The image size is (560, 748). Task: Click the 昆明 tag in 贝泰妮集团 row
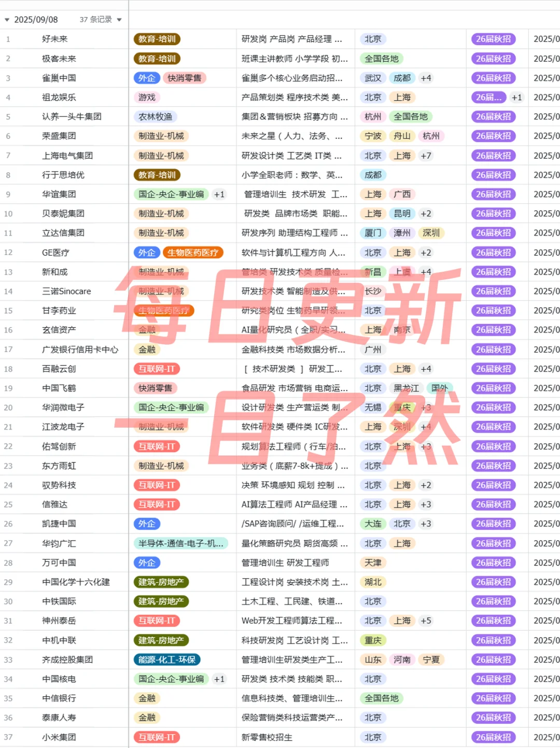coord(402,214)
